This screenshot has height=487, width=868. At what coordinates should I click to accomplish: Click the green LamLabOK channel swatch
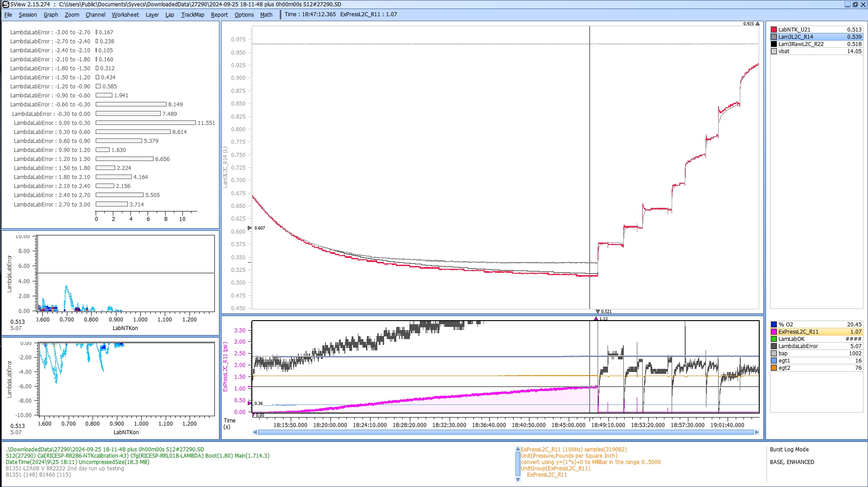774,339
